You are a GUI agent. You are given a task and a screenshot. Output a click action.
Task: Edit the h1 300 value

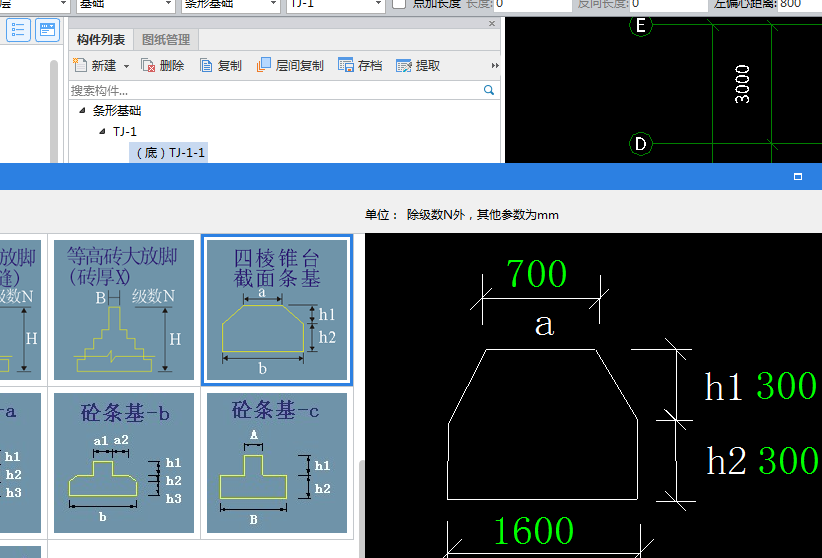[x=786, y=387]
